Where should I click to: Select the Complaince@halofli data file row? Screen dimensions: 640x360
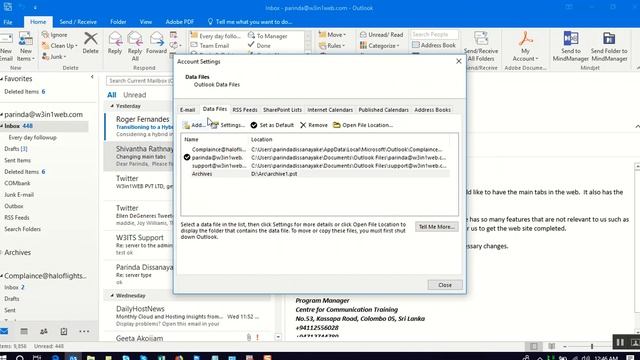tap(316, 149)
